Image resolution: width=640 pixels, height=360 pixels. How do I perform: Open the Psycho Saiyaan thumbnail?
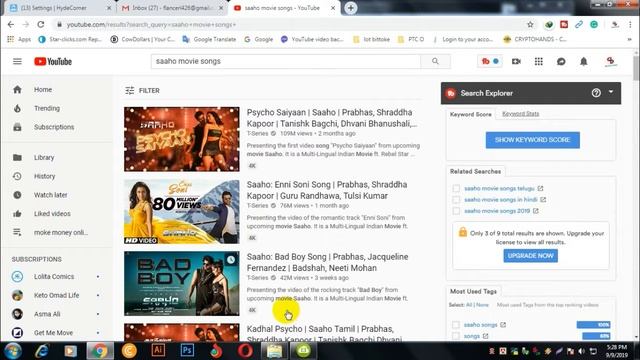(182, 139)
